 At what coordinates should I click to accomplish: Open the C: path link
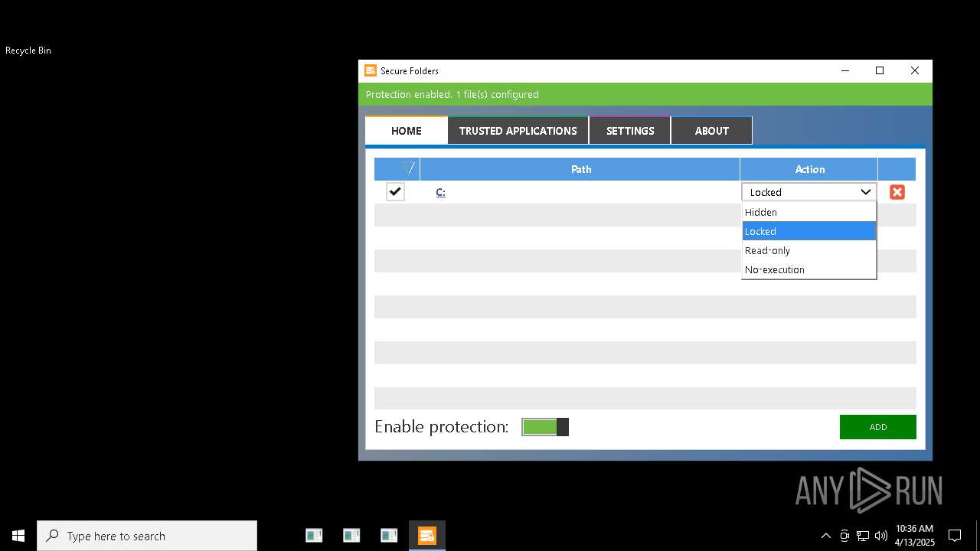point(440,192)
